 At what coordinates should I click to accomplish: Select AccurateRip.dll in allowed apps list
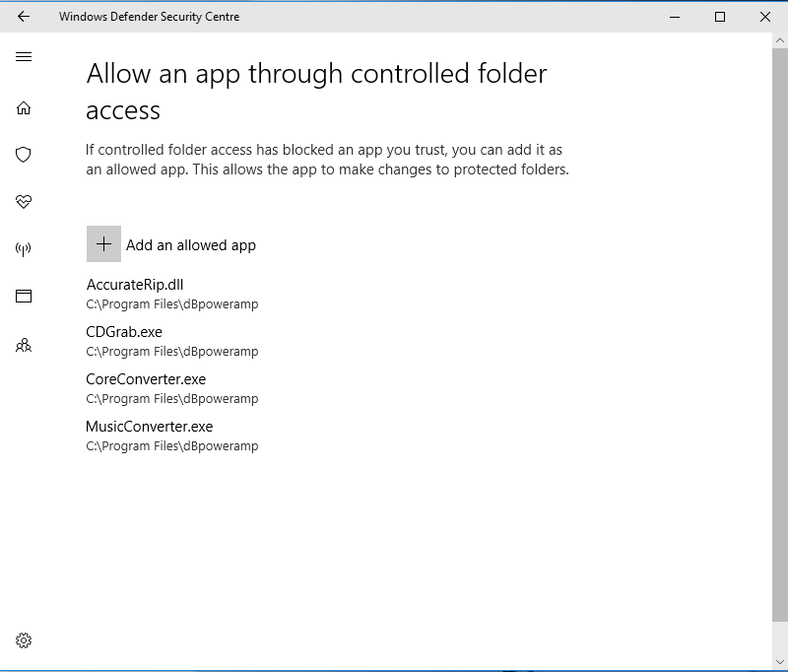(135, 285)
